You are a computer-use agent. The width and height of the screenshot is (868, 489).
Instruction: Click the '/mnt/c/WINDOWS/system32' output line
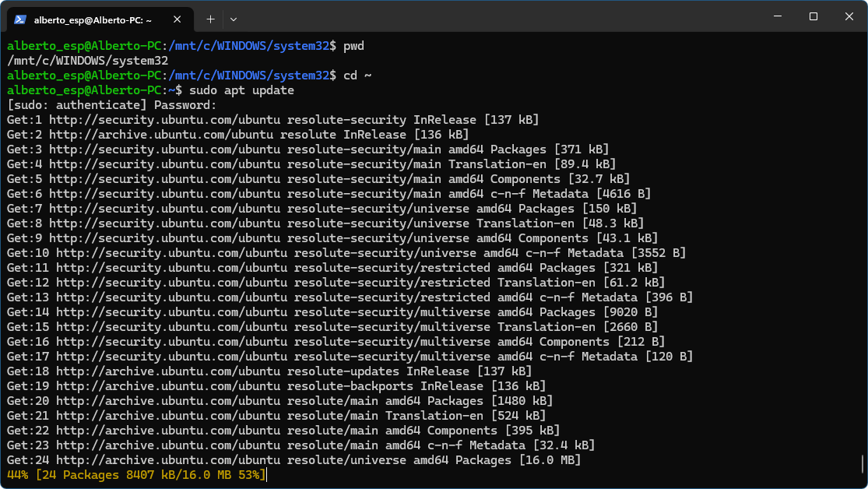coord(87,61)
